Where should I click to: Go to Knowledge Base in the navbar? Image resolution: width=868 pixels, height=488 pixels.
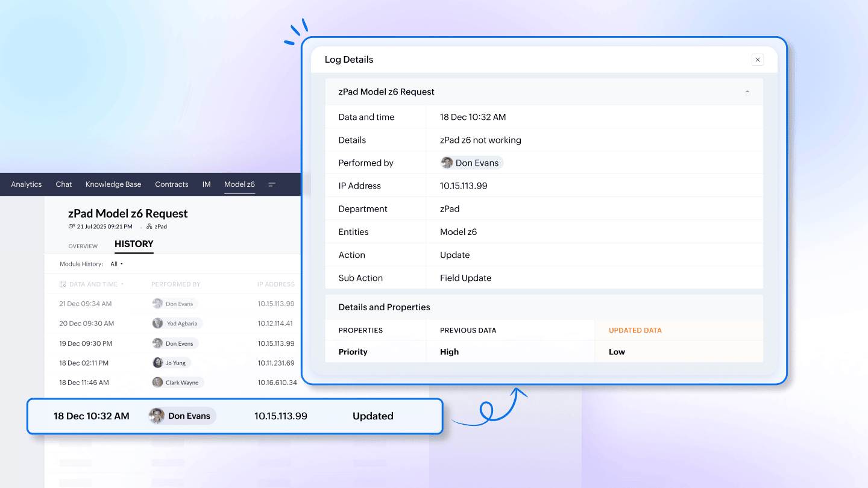pos(113,184)
